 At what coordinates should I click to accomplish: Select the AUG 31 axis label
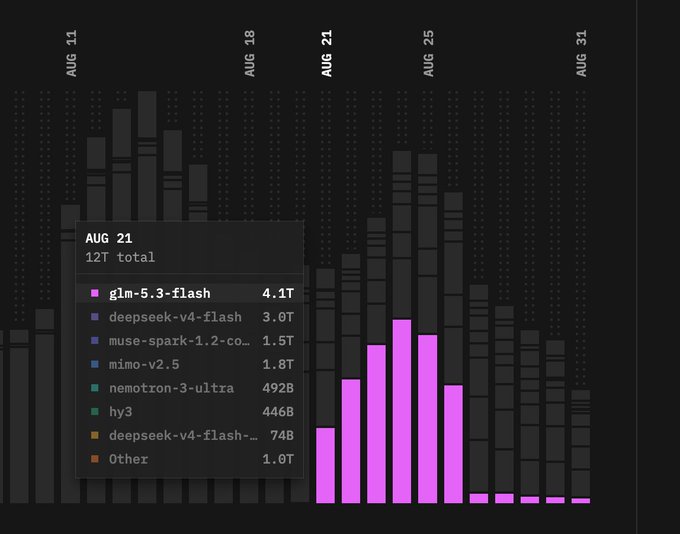(x=581, y=53)
